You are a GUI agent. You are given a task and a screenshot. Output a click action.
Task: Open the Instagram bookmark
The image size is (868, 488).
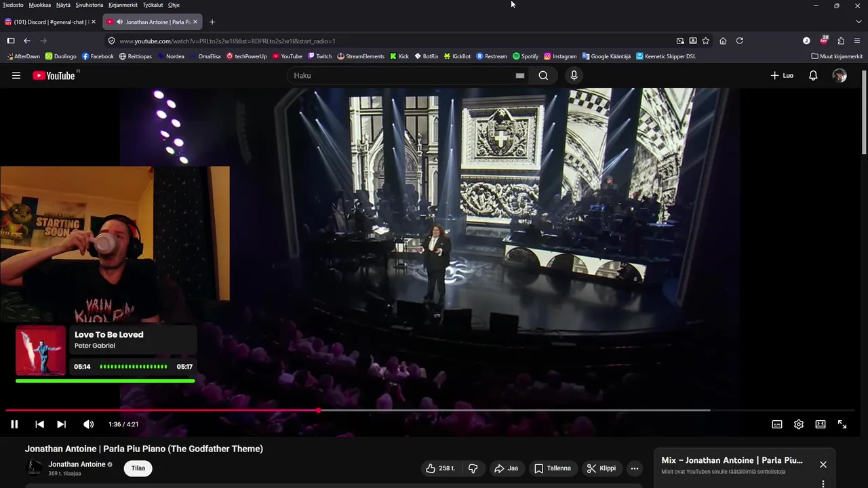click(560, 56)
